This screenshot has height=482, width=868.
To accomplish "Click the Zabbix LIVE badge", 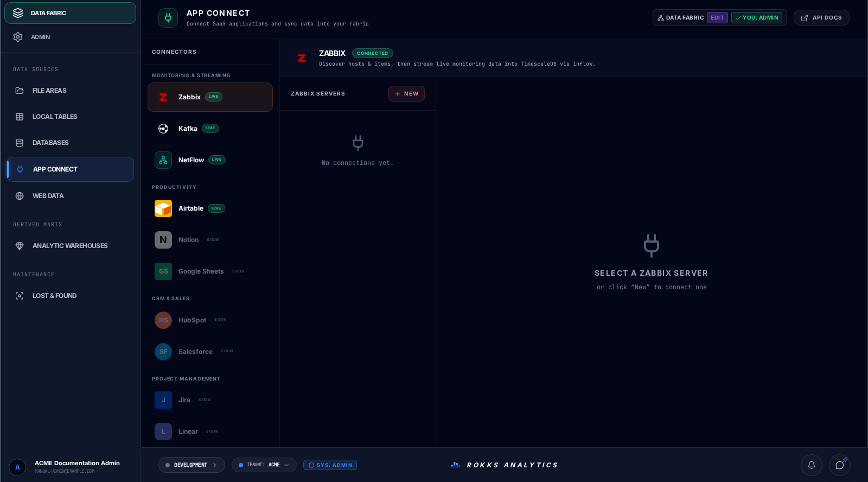I will coord(214,97).
